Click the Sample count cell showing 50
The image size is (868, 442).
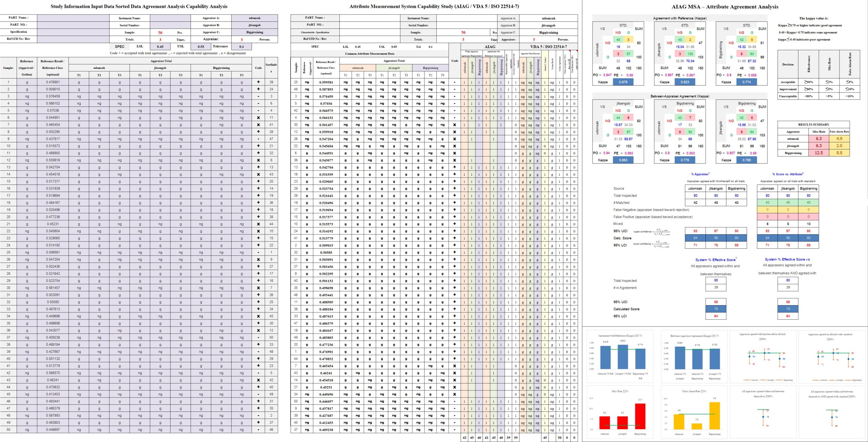160,33
